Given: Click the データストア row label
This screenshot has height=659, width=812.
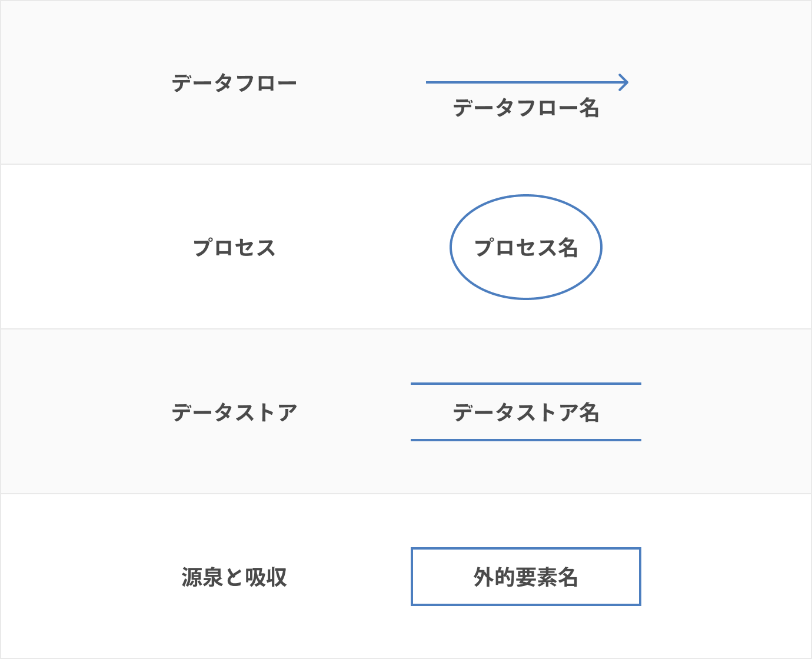Looking at the screenshot, I should coord(234,412).
